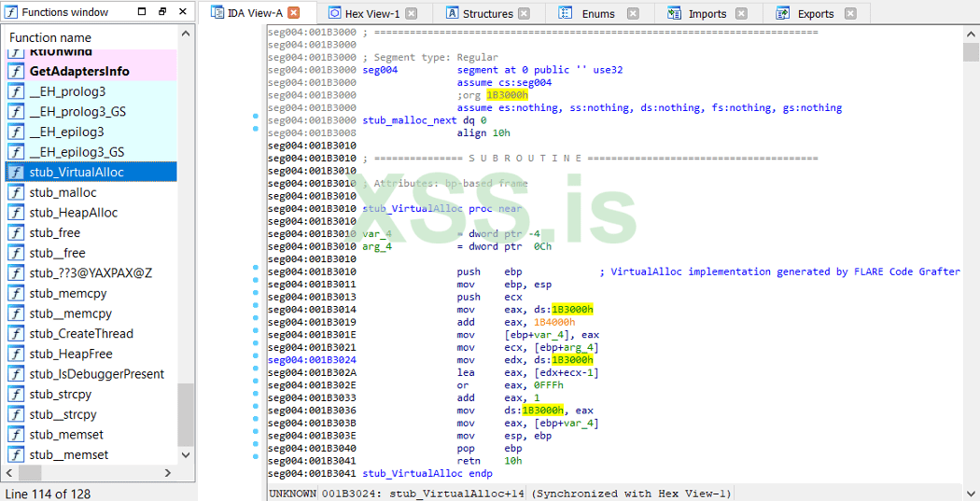This screenshot has height=501, width=980.
Task: Click function icon beside __EH_prolog3_GS
Action: [16, 112]
